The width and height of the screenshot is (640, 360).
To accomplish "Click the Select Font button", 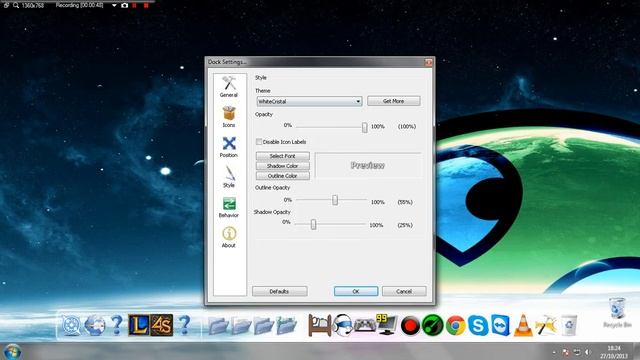I will (x=282, y=156).
